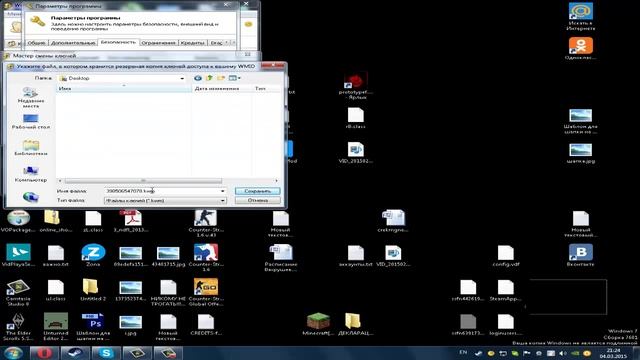Sort the file list by the Имя column header
Image resolution: width=640 pixels, height=360 pixels.
pyautogui.click(x=124, y=89)
